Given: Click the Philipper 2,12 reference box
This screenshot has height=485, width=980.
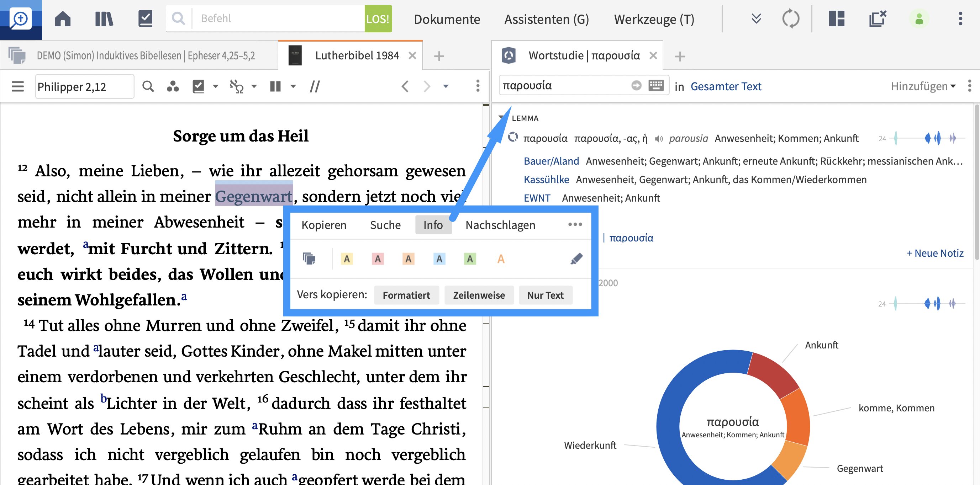Looking at the screenshot, I should [x=84, y=86].
